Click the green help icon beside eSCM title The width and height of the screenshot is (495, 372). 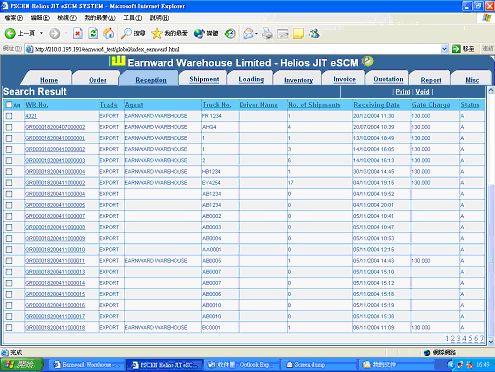click(368, 61)
